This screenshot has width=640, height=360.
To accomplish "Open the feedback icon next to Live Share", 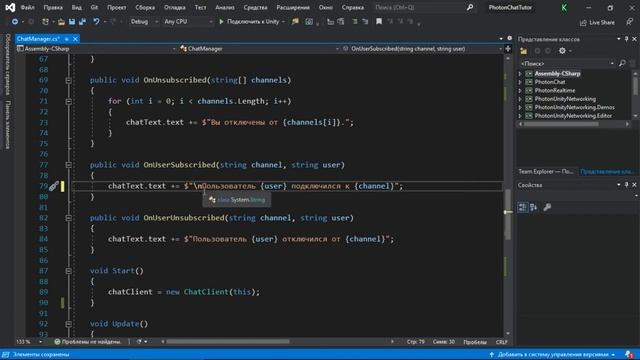I will (x=630, y=22).
